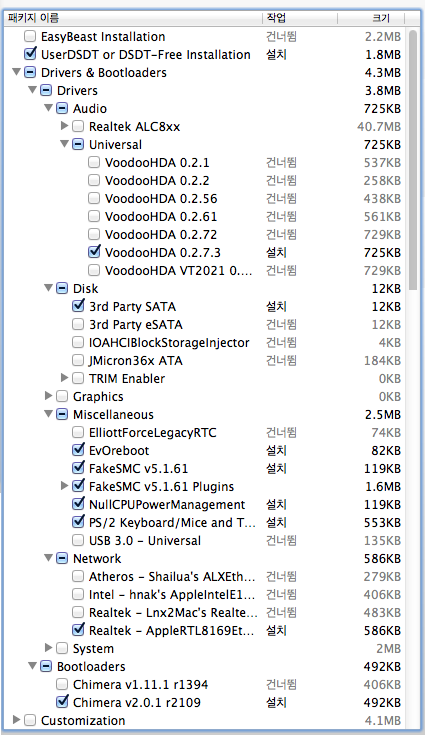Uncheck VoodooHDA 0.2.7.3
Viewport: 425px width, 735px height.
coord(94,252)
